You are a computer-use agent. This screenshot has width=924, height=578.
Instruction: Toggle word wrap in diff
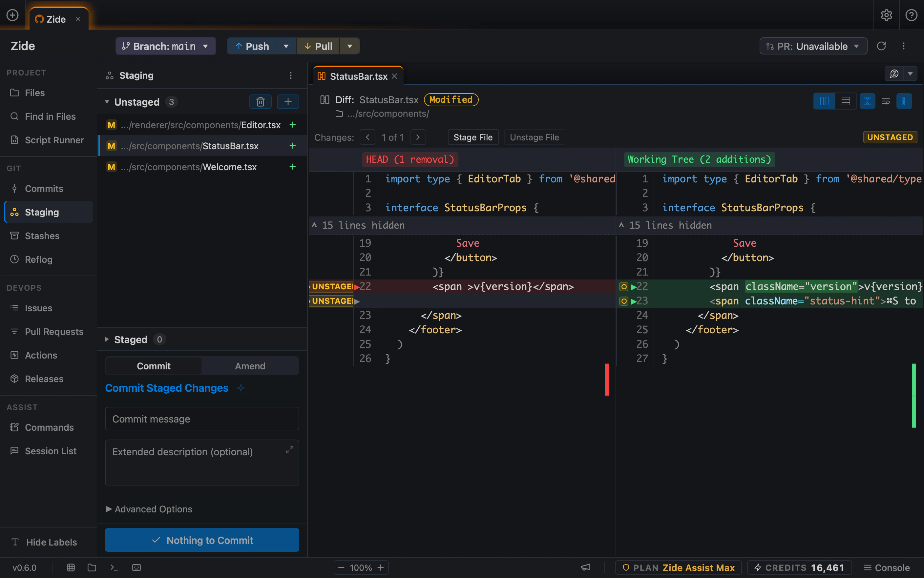[886, 101]
